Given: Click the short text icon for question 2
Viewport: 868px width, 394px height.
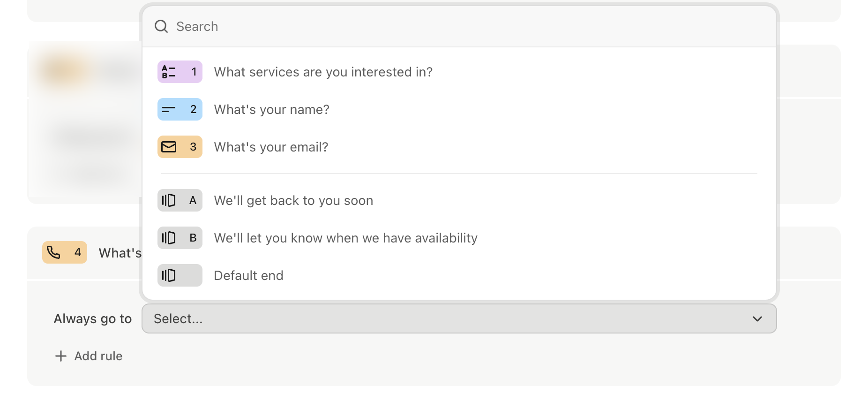Looking at the screenshot, I should pyautogui.click(x=169, y=109).
